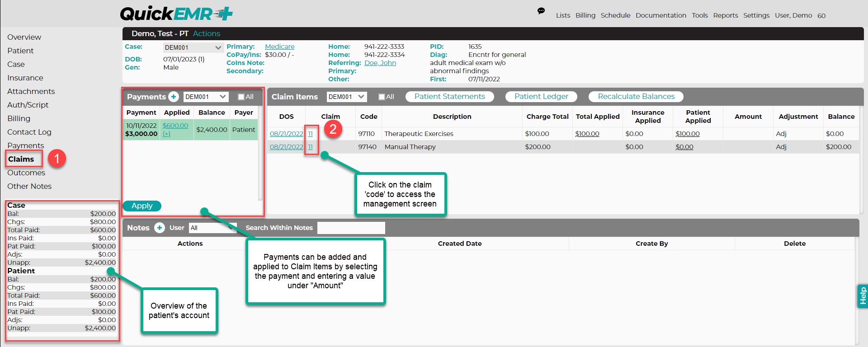Open the User, Demo menu
Image resolution: width=868 pixels, height=347 pixels.
tap(793, 15)
